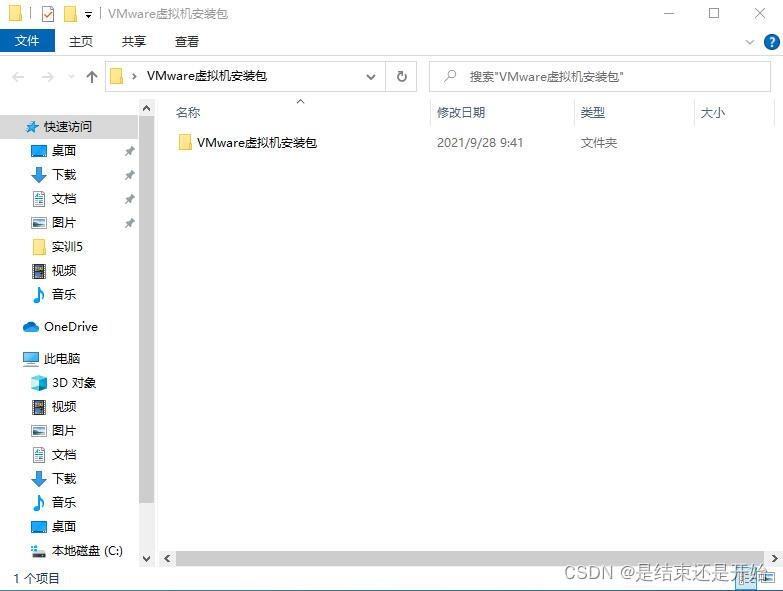Click the New Folder icon in quick access toolbar
The height and width of the screenshot is (591, 783).
coord(70,13)
